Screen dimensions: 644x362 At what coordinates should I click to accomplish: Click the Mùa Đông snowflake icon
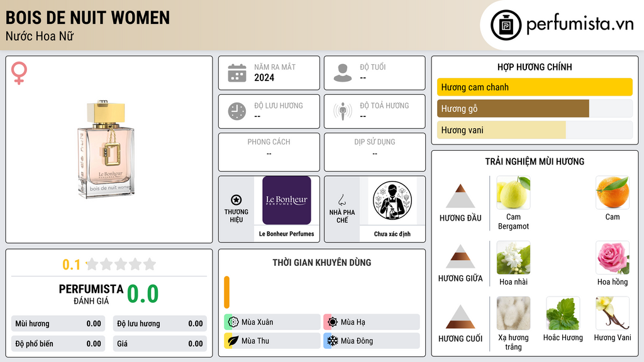[332, 341]
